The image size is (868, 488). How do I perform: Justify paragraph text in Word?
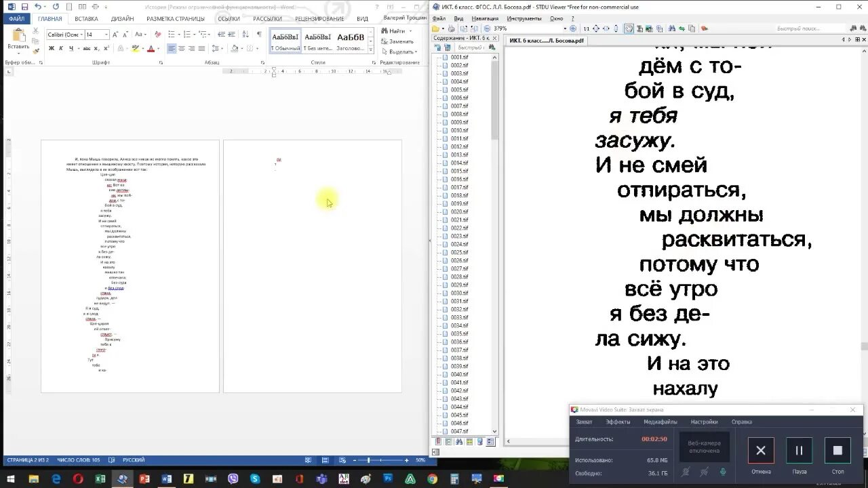click(x=201, y=49)
